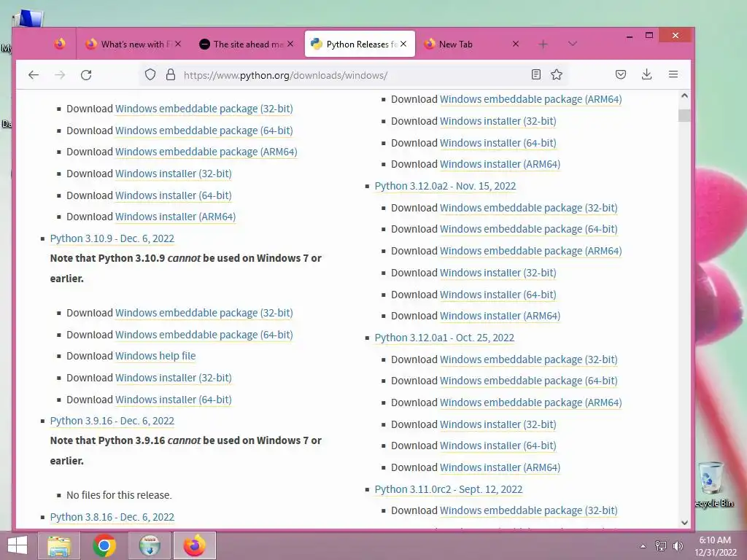747x560 pixels.
Task: Expand the list all tabs chevron
Action: [573, 44]
